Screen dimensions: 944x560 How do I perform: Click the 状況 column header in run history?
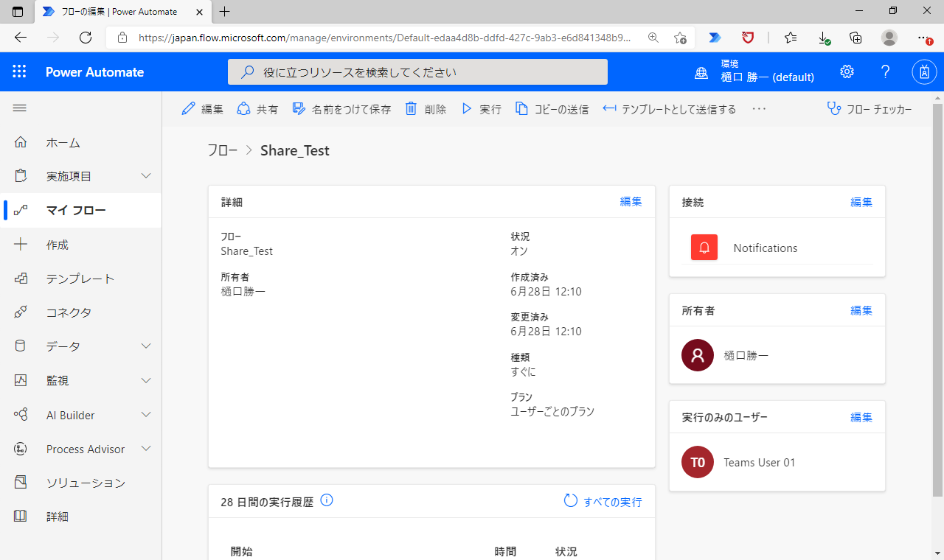click(x=566, y=551)
